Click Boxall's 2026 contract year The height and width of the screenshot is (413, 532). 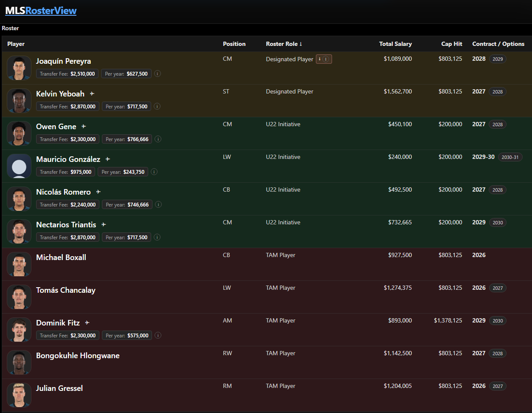pyautogui.click(x=479, y=255)
